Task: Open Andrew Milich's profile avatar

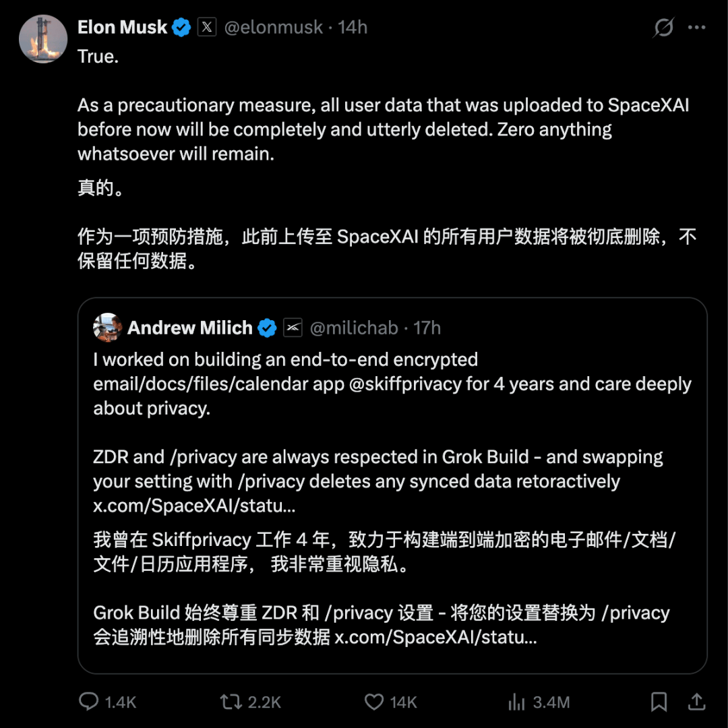Action: tap(108, 328)
